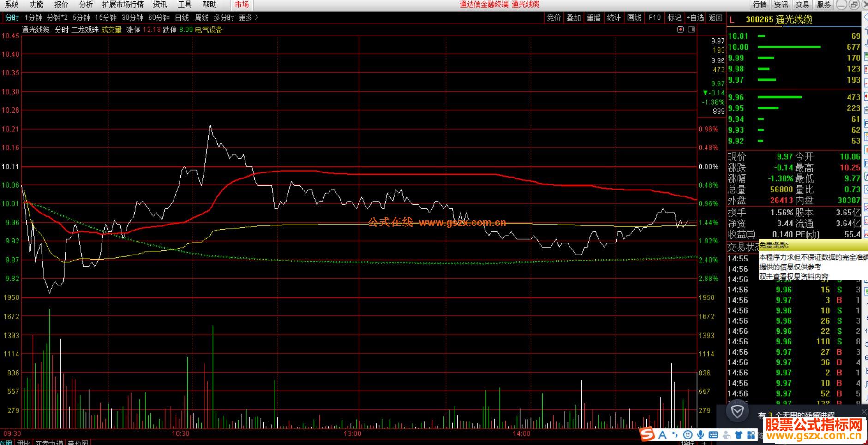Click the 今开 10.06 value
The width and height of the screenshot is (868, 445).
pos(850,157)
